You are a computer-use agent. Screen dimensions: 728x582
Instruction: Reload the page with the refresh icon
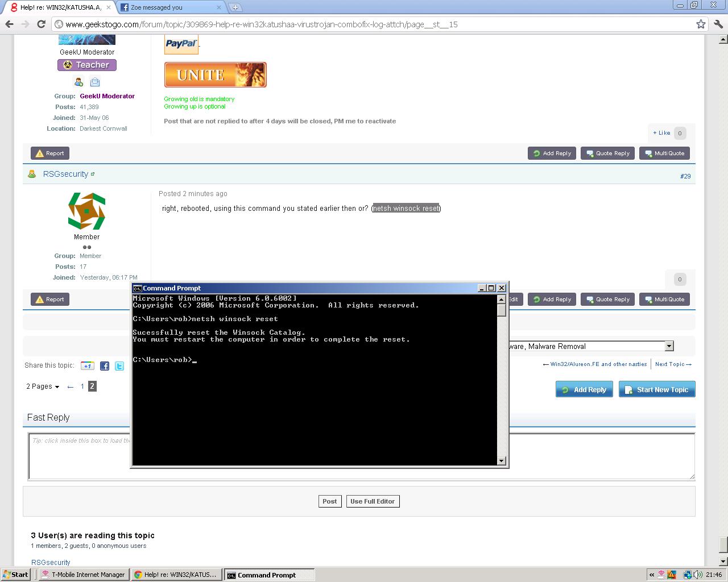[41, 24]
